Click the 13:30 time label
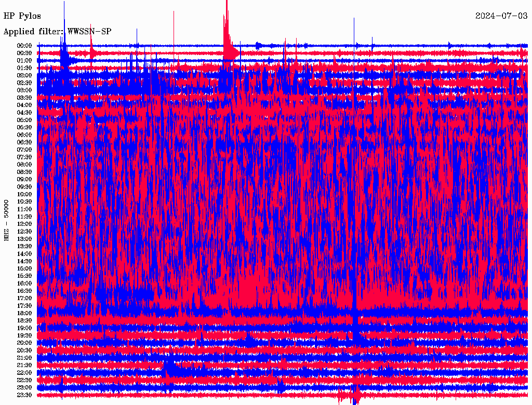This screenshot has width=532, height=405. click(x=24, y=246)
